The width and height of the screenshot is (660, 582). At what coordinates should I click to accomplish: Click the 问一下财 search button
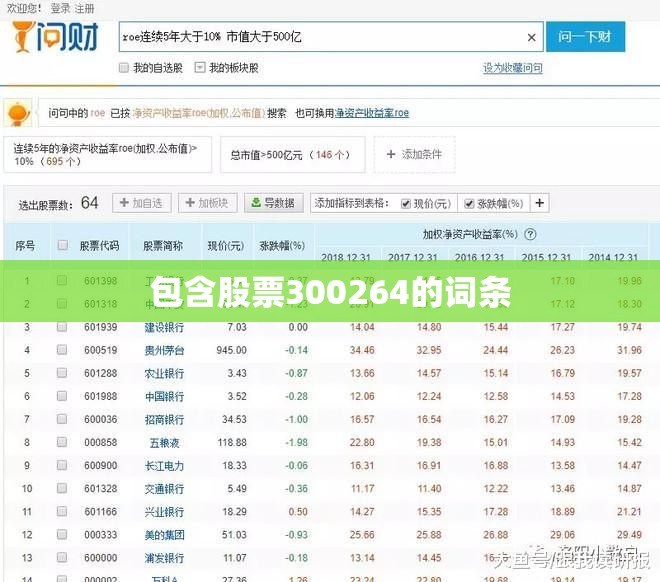coord(585,37)
